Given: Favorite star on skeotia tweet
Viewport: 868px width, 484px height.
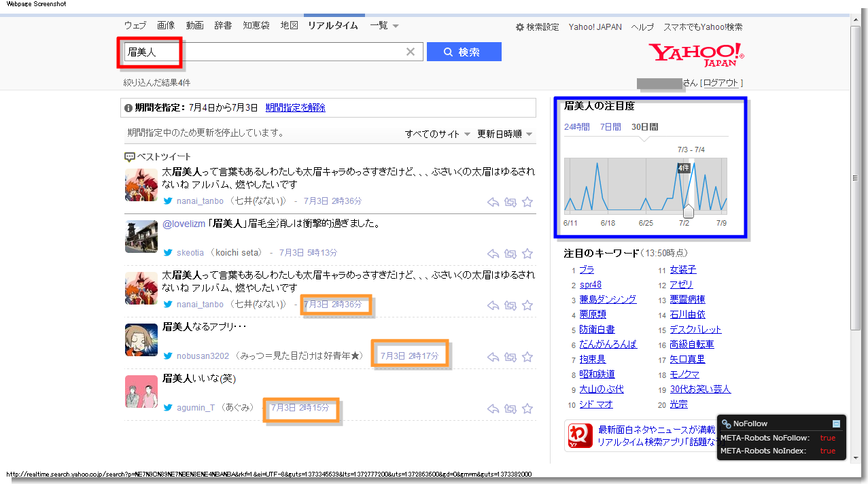Looking at the screenshot, I should (x=527, y=254).
